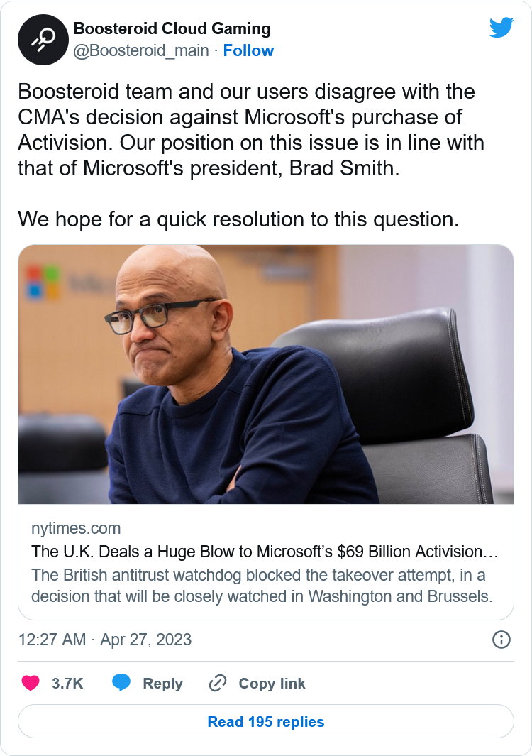Image resolution: width=532 pixels, height=756 pixels.
Task: Follow the Boosteroid_main account
Action: [x=248, y=50]
